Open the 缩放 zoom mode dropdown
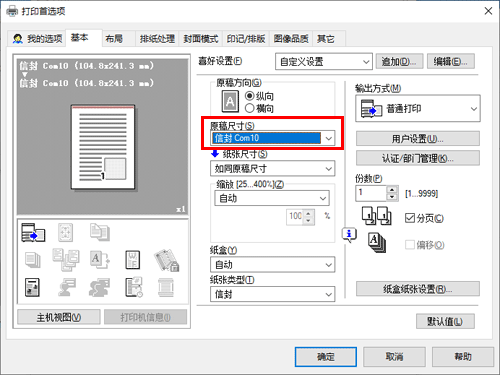Viewport: 500px width, 375px height. coord(272,198)
